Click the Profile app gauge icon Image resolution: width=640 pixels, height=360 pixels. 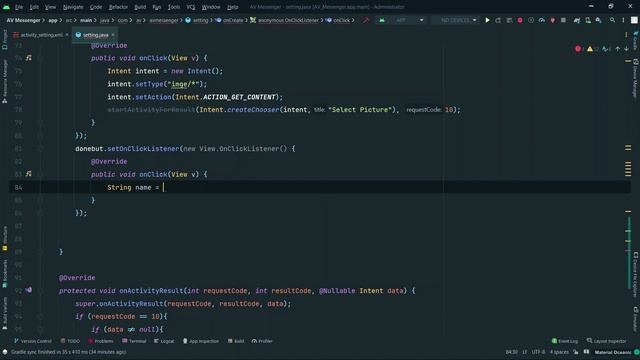[x=542, y=20]
